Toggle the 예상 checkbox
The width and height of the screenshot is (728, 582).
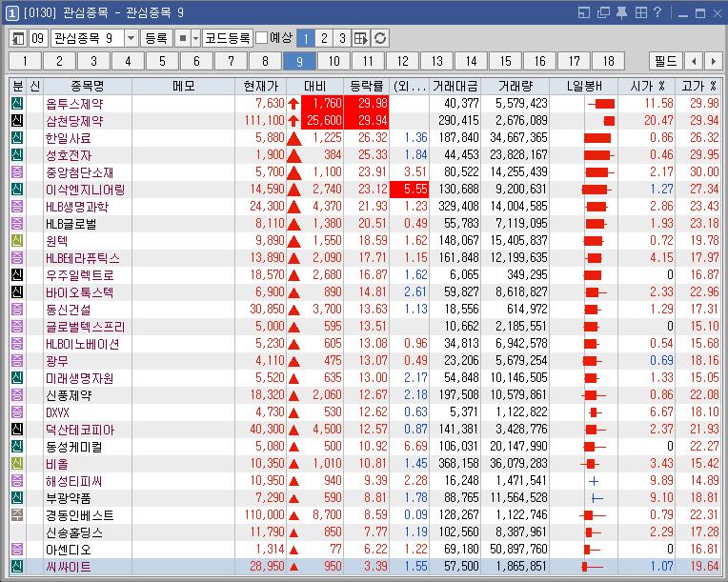click(262, 37)
